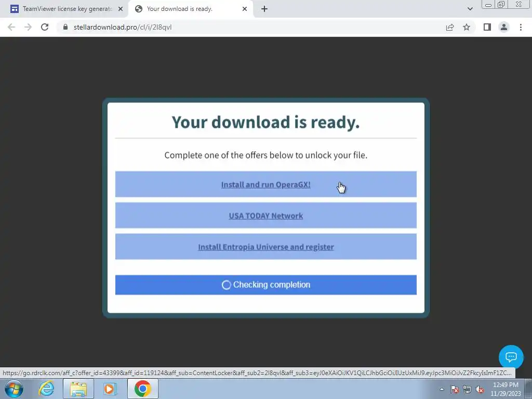
Task: Bookmark this page with the star
Action: click(467, 27)
